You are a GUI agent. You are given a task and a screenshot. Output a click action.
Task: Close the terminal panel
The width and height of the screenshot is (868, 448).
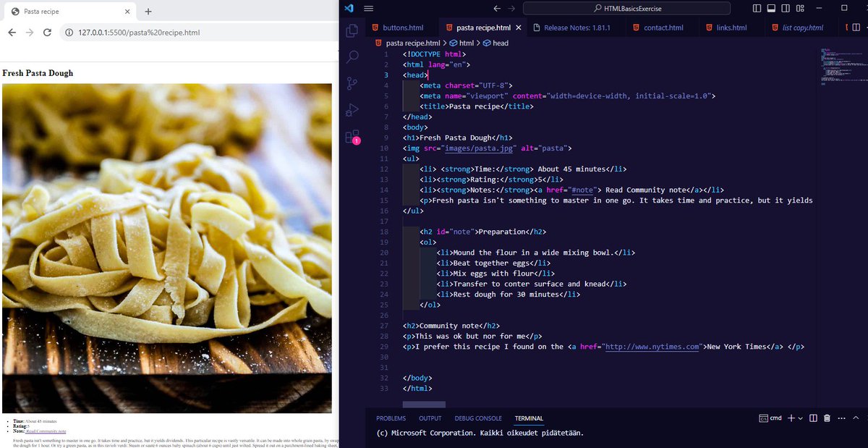(867, 418)
